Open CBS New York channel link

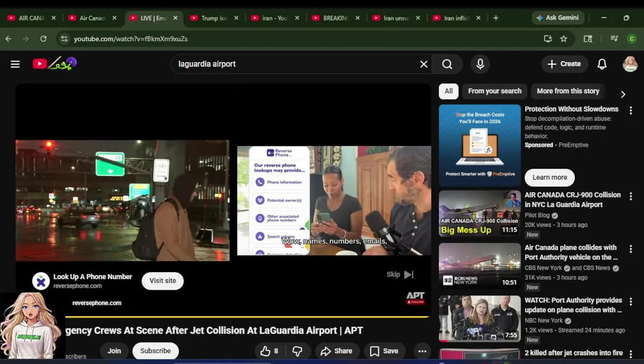[543, 268]
